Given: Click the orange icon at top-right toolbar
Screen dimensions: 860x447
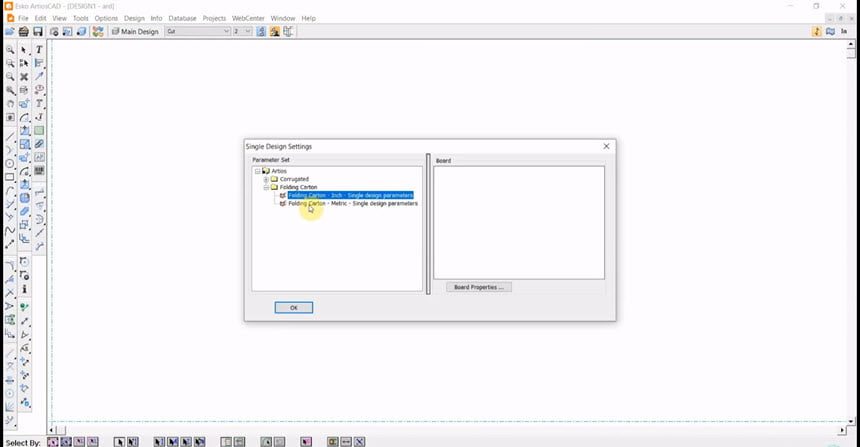Looking at the screenshot, I should [x=816, y=32].
